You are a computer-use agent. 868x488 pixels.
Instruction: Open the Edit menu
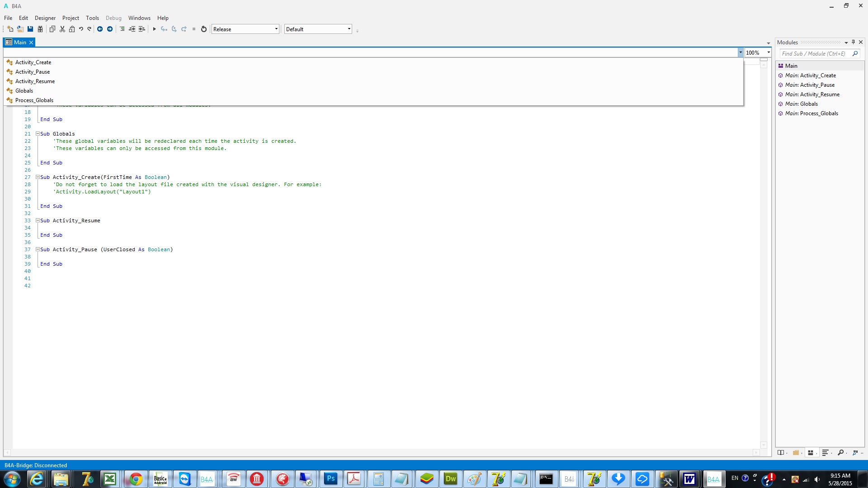(24, 18)
